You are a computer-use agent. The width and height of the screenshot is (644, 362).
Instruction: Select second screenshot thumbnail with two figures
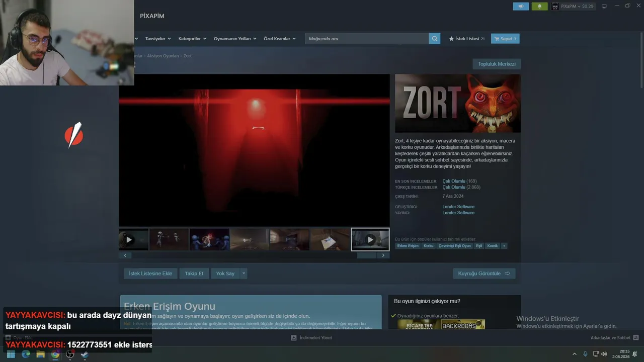point(169,240)
